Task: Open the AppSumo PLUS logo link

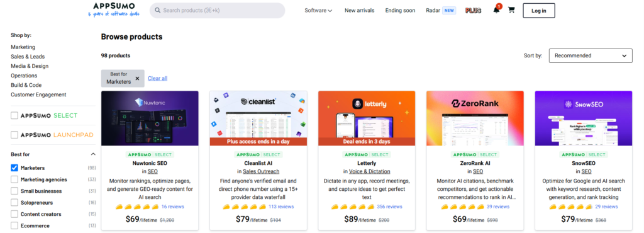Action: 473,10
